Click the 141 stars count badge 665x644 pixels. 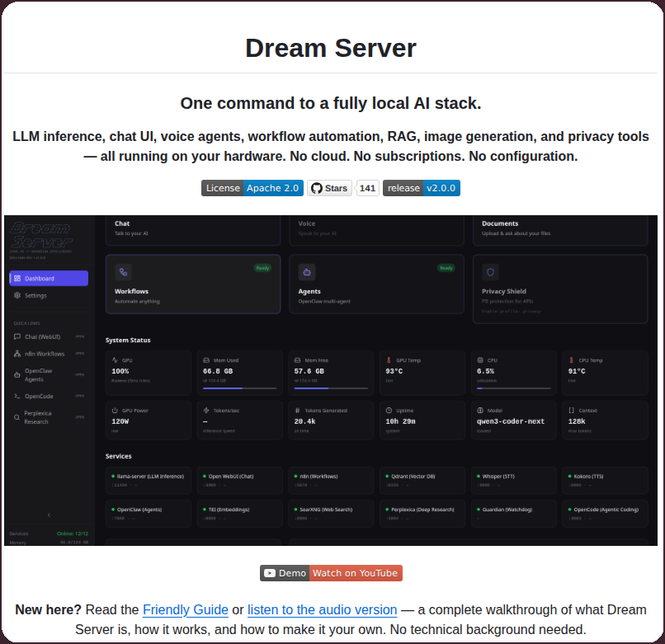(367, 188)
